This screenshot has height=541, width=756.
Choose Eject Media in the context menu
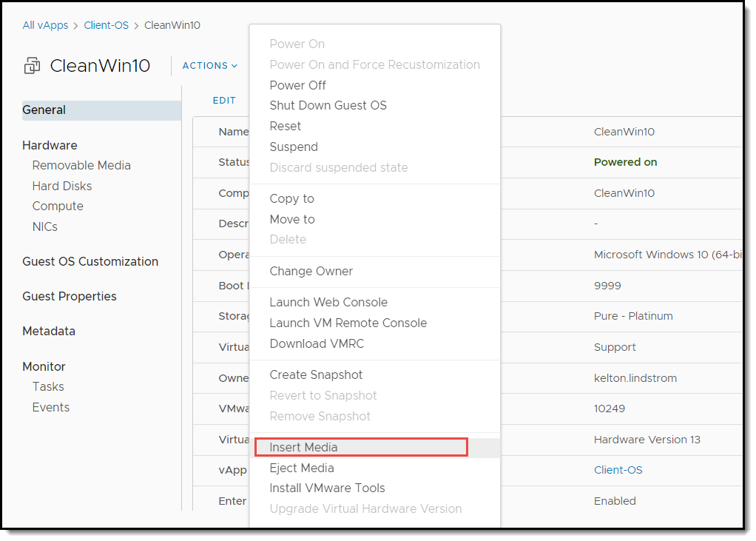coord(301,468)
